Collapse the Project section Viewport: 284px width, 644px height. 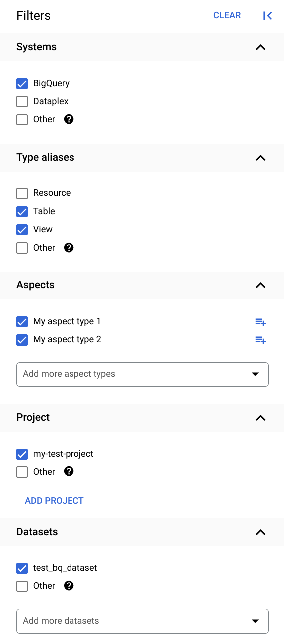point(260,418)
